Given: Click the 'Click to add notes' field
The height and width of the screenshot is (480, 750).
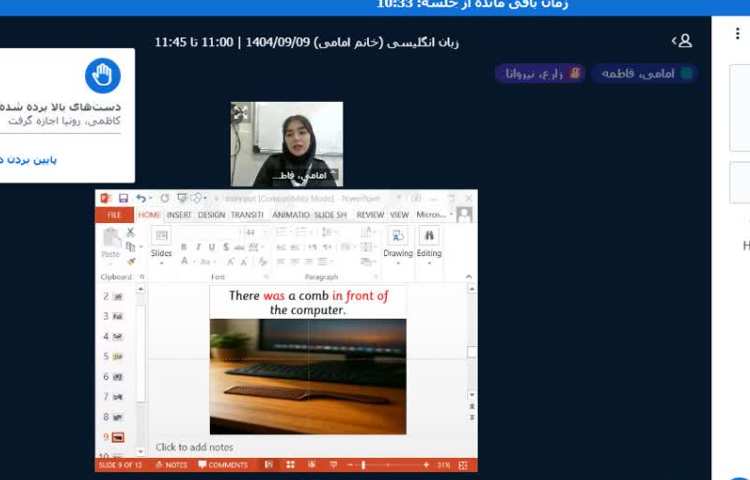Looking at the screenshot, I should [194, 447].
